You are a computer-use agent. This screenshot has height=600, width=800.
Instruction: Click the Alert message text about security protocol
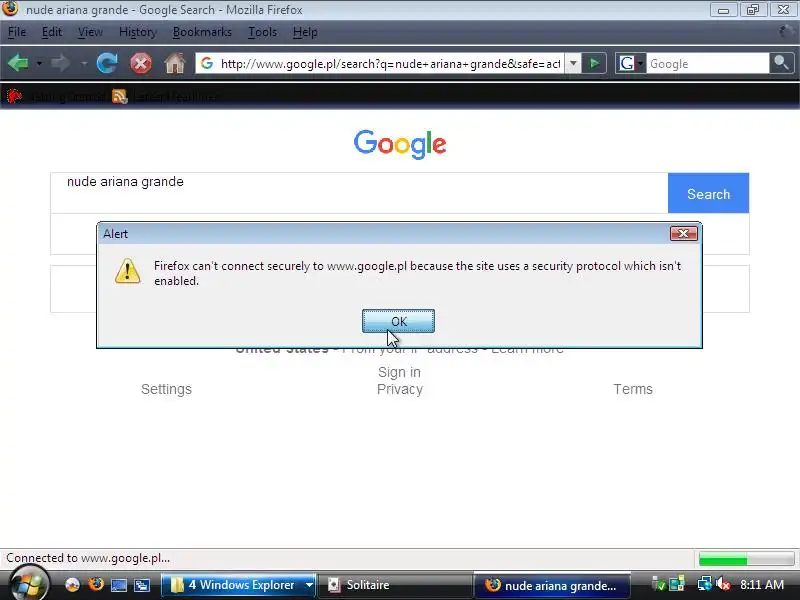point(417,273)
